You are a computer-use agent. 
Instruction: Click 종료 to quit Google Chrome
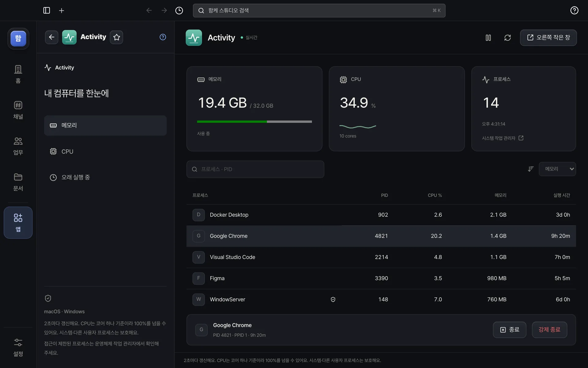[509, 330]
